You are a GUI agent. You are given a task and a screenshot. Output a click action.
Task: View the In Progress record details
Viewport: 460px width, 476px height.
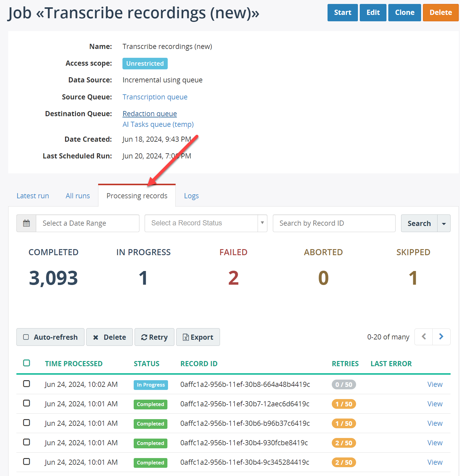435,384
